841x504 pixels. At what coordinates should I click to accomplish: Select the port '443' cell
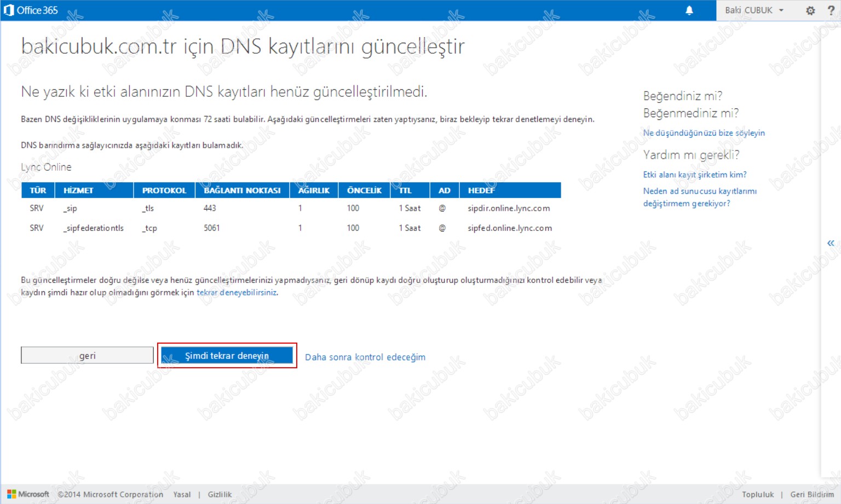210,208
